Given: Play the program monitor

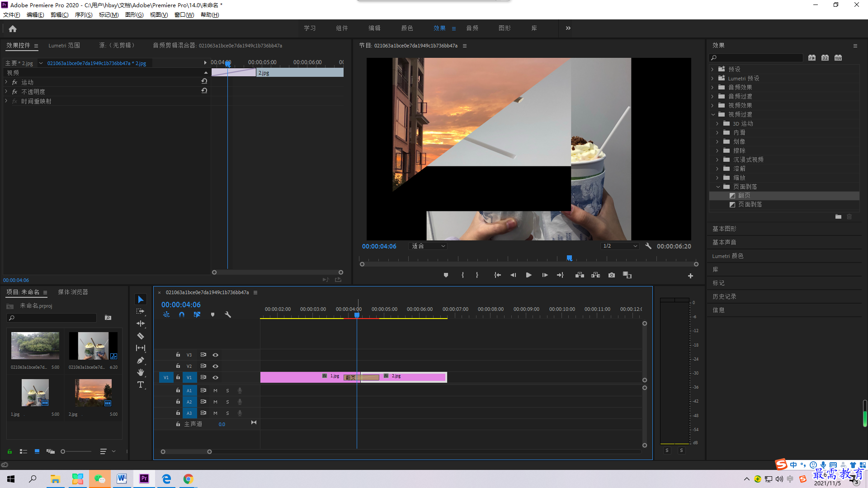Looking at the screenshot, I should (x=528, y=275).
